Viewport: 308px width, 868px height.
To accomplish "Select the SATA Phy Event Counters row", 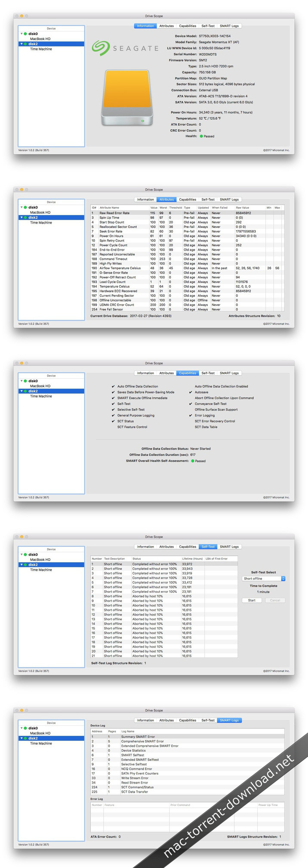I will (188, 773).
